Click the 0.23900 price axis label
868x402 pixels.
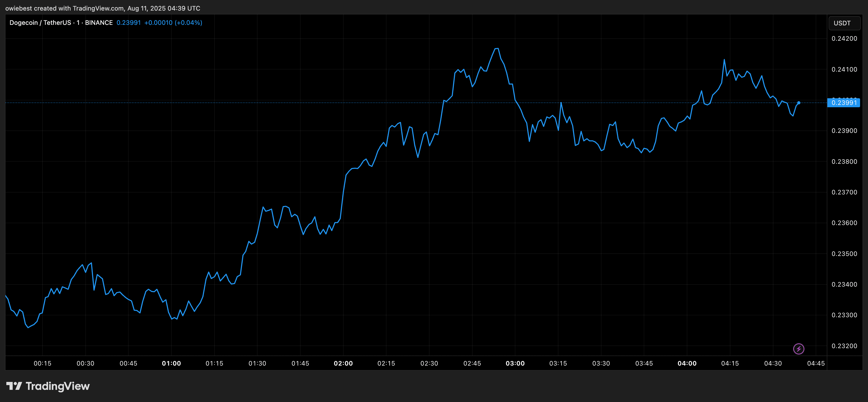844,131
